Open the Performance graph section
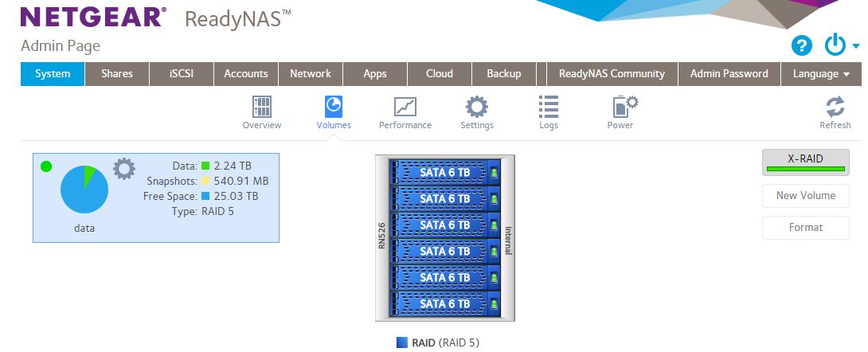This screenshot has width=868, height=352. [405, 111]
